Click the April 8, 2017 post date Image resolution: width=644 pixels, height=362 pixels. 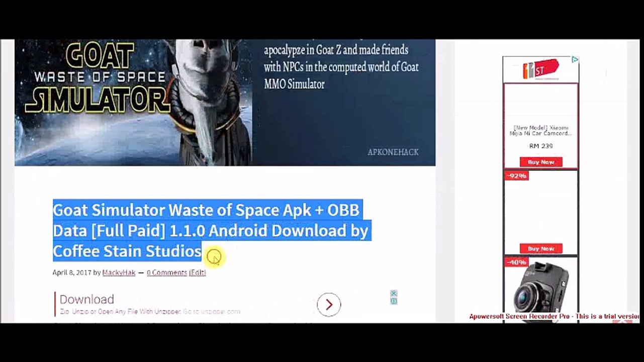[x=72, y=273]
